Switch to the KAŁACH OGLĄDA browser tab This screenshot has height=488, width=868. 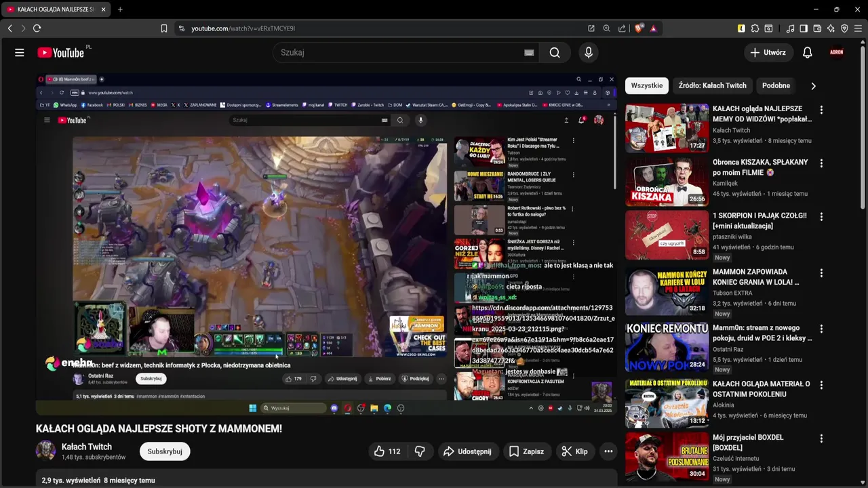click(54, 9)
